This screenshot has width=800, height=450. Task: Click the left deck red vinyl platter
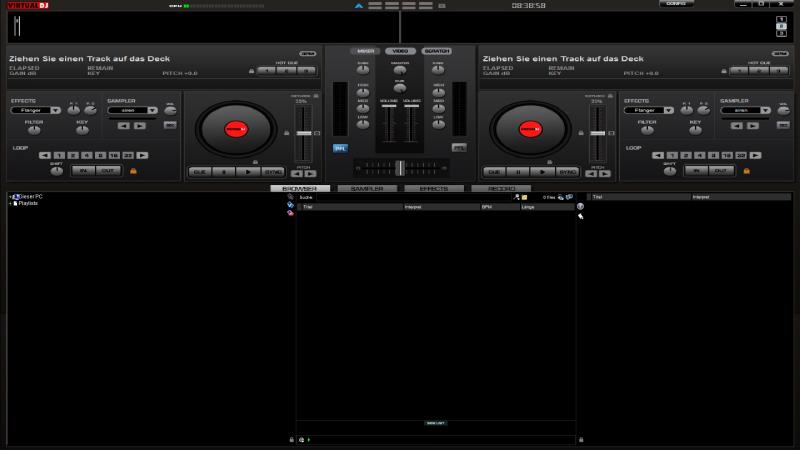(235, 128)
